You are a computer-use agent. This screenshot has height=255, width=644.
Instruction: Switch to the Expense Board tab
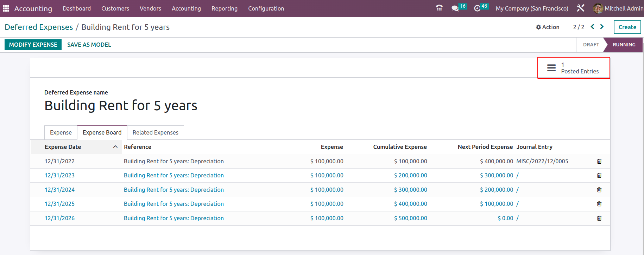[x=102, y=132]
